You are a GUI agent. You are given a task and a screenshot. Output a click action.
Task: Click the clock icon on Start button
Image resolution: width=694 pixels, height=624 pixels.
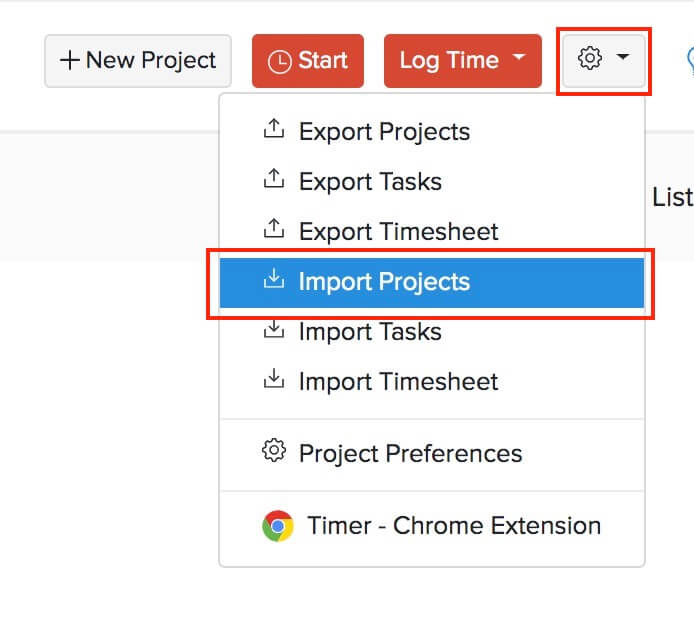pyautogui.click(x=281, y=61)
